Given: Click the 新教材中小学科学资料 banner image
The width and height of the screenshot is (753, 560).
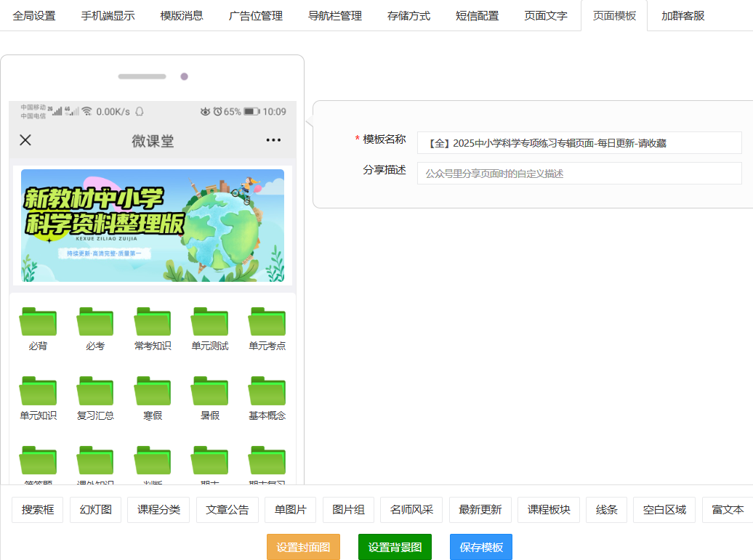Looking at the screenshot, I should pyautogui.click(x=153, y=225).
